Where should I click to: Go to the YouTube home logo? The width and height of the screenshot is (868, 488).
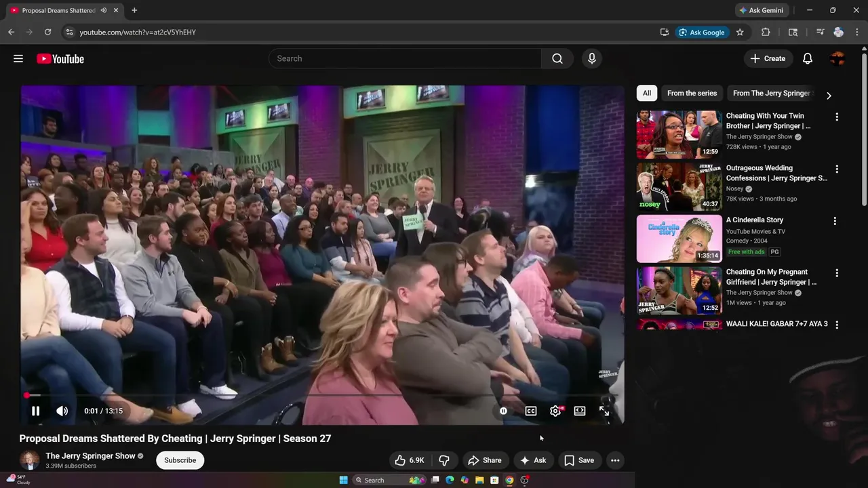pos(60,59)
